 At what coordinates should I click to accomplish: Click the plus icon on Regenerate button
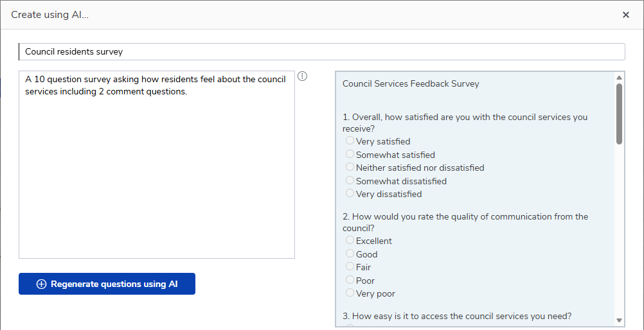pos(42,284)
